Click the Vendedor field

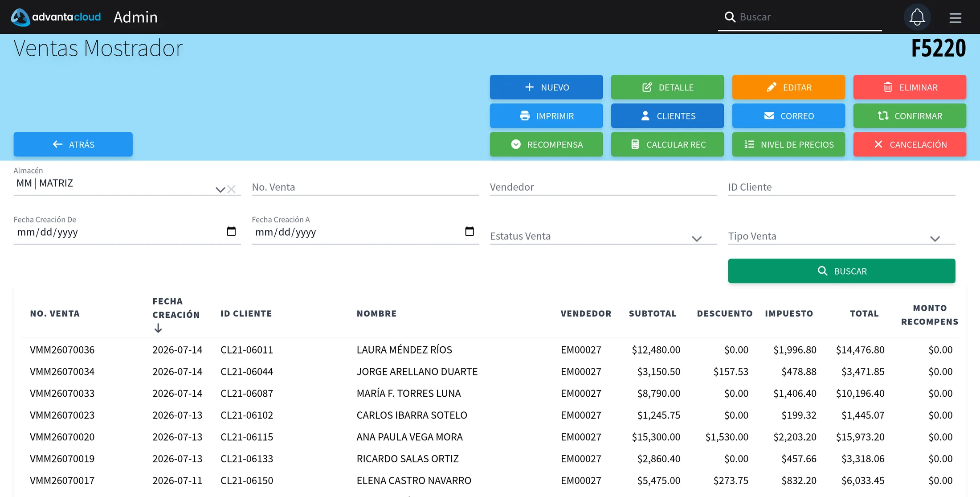[x=603, y=187]
